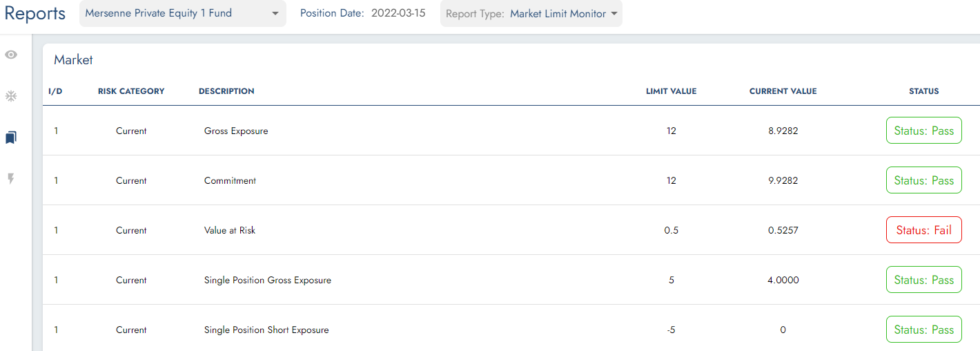
Task: Click Status: Pass button for Gross Exposure
Action: 924,131
